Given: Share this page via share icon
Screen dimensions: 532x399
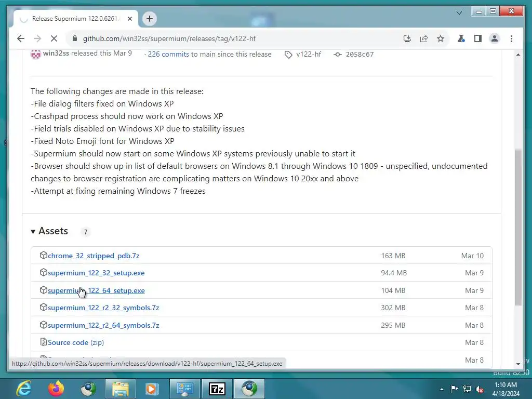Looking at the screenshot, I should tap(424, 38).
